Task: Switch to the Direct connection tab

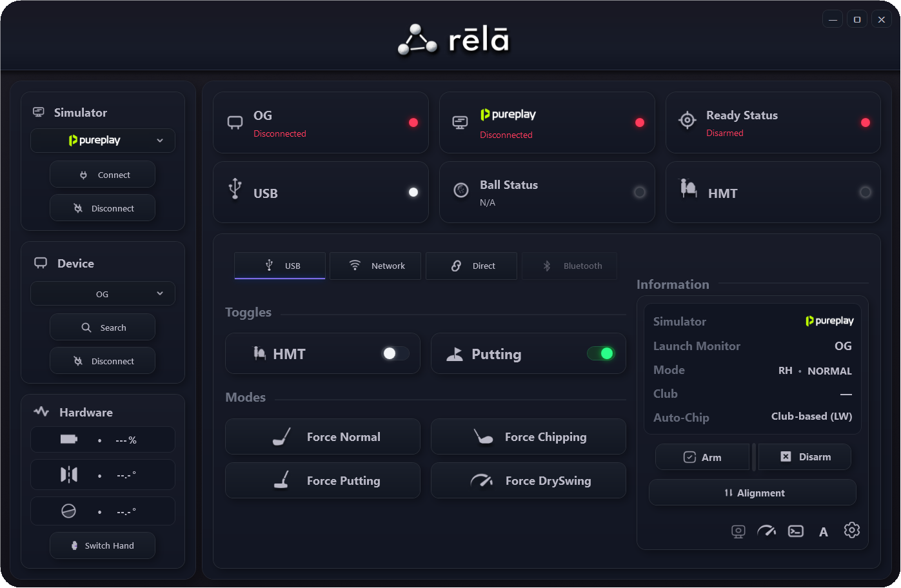Action: coord(471,266)
